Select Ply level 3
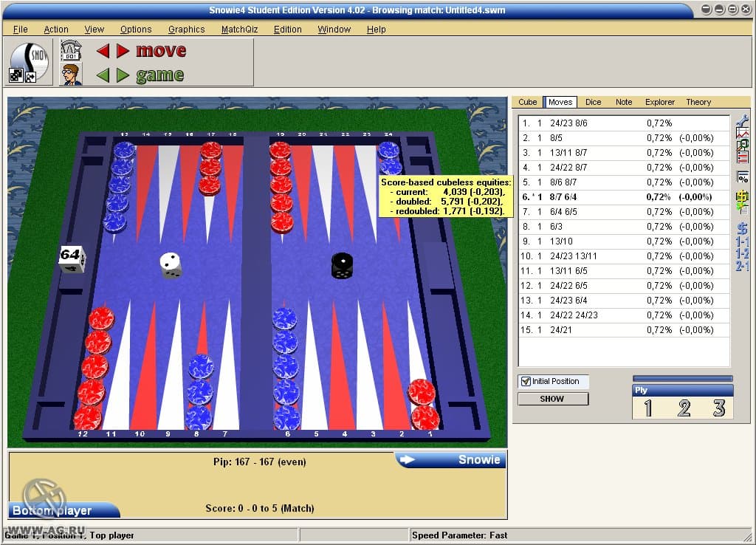756x545 pixels. click(x=719, y=408)
